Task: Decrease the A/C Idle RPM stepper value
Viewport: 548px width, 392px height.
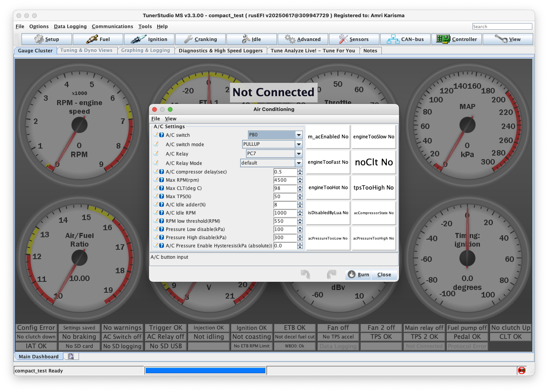Action: click(300, 215)
